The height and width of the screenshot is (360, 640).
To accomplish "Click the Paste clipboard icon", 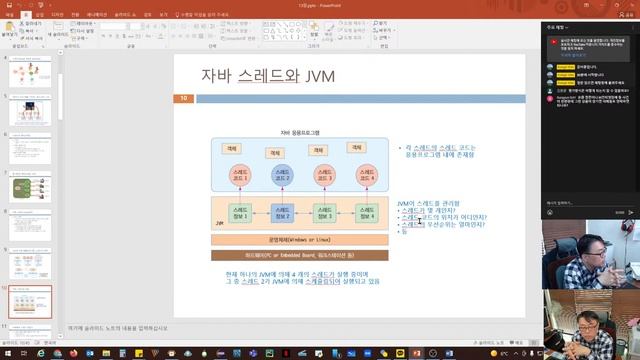I will coord(9,28).
